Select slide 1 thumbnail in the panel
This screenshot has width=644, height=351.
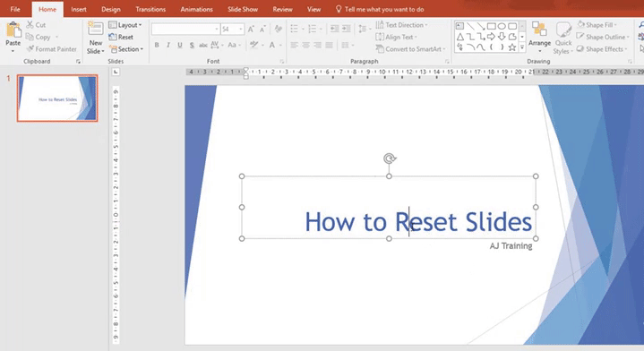57,98
